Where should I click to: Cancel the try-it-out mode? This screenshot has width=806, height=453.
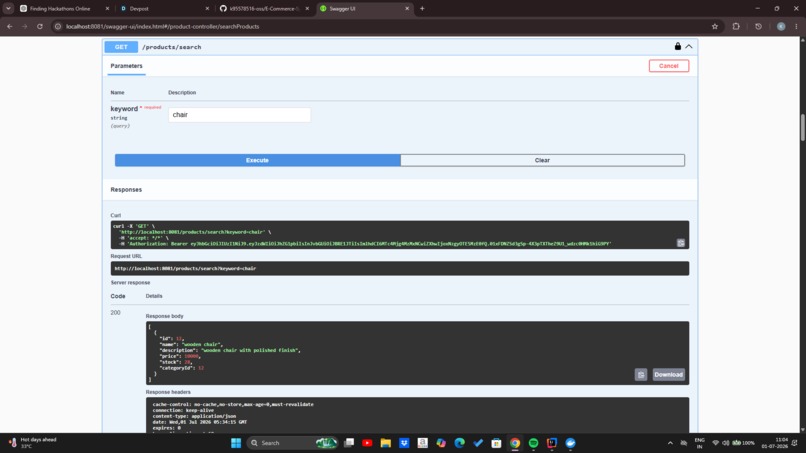pyautogui.click(x=668, y=66)
